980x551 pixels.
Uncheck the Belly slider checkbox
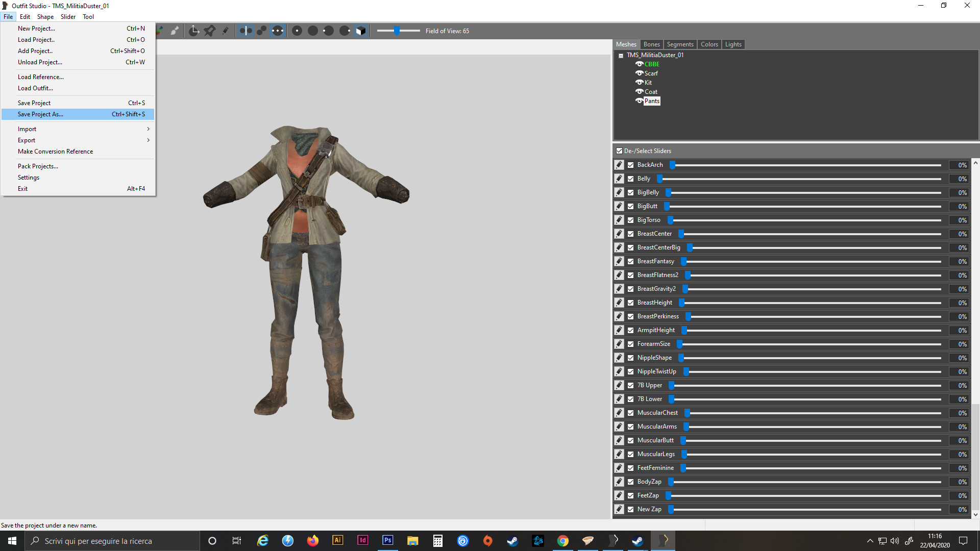pos(631,179)
